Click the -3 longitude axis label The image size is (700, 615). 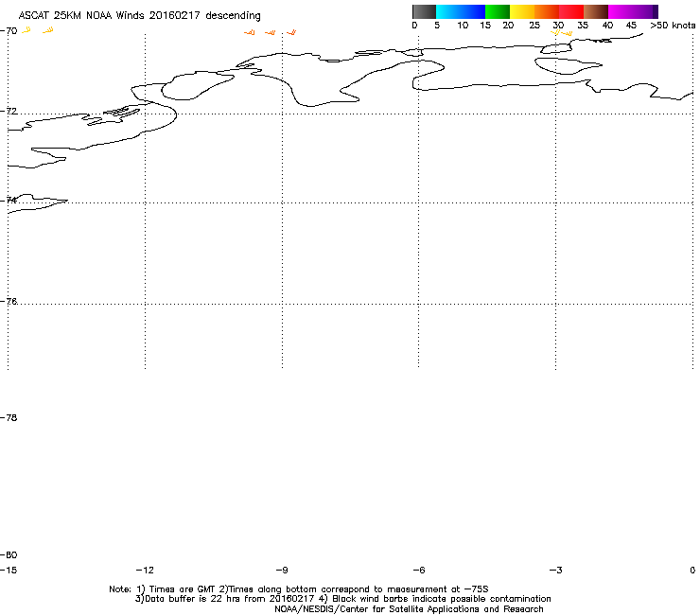(x=555, y=570)
